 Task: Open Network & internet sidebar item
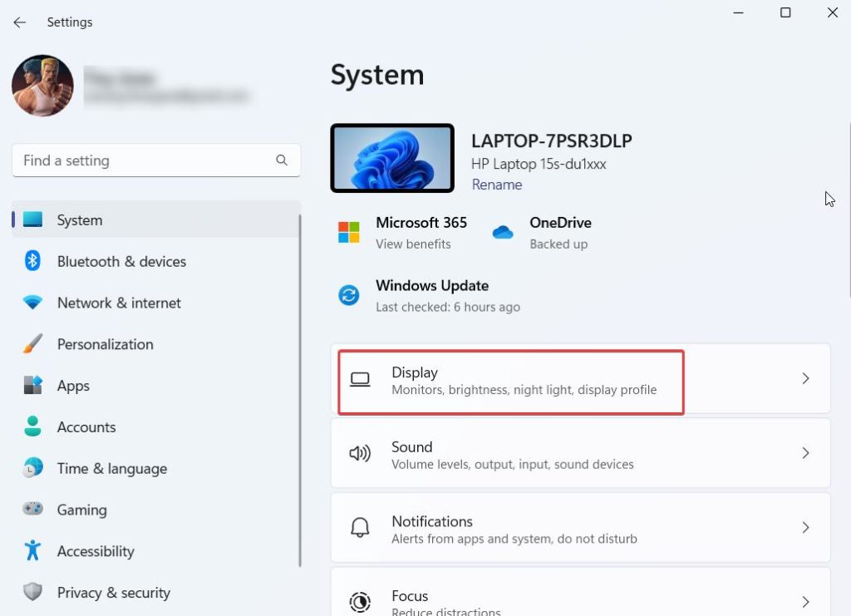click(x=155, y=303)
